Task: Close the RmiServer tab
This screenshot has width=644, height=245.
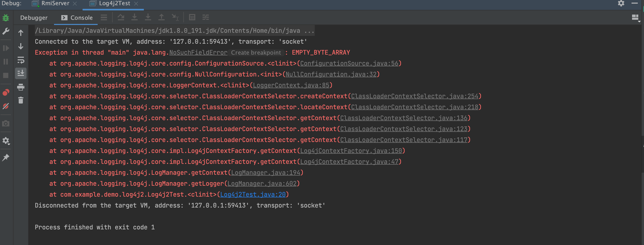Action: 75,4
